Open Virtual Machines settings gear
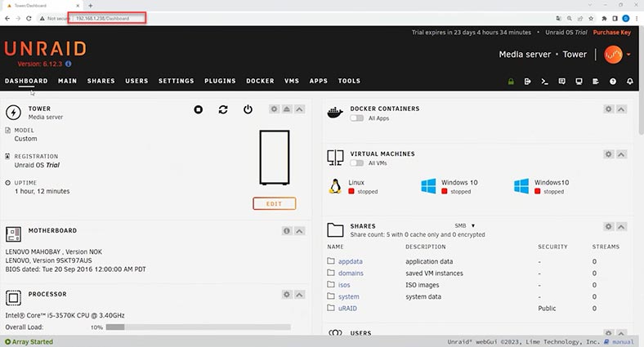 click(608, 154)
